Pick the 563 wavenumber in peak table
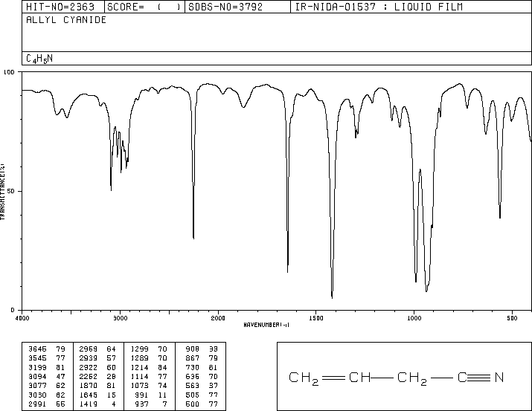This screenshot has height=411, width=532. (x=193, y=386)
